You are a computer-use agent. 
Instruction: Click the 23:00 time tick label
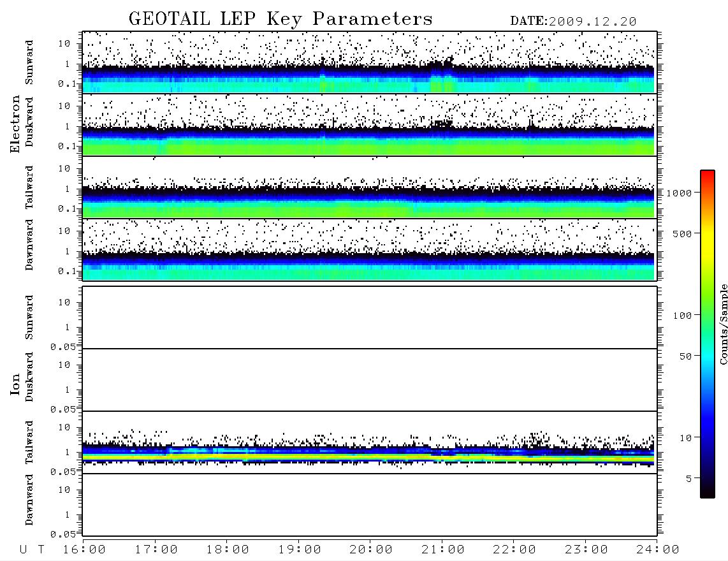[586, 550]
